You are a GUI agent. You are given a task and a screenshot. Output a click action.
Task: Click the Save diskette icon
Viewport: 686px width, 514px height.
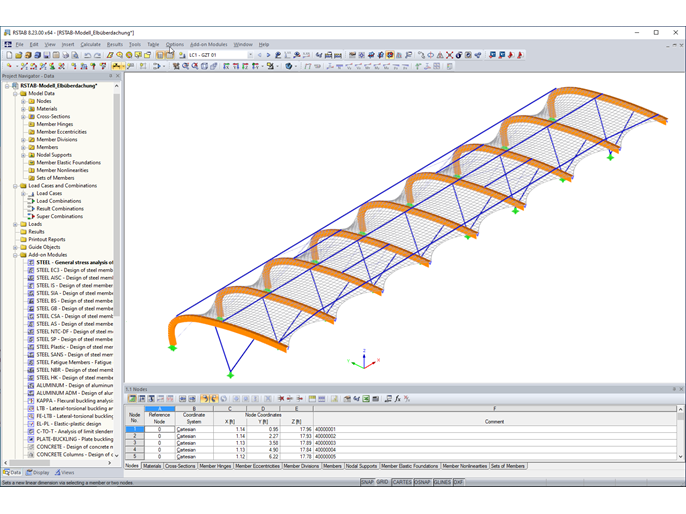[46, 55]
